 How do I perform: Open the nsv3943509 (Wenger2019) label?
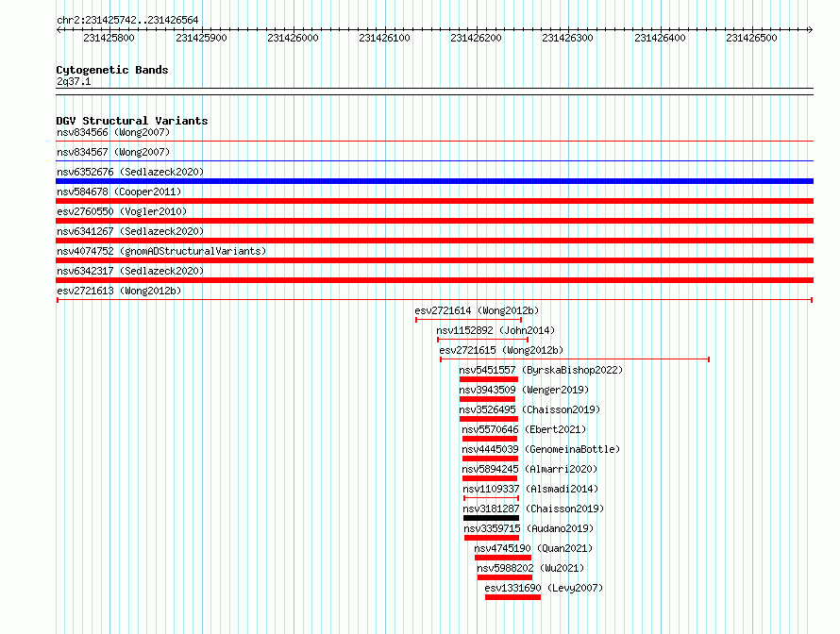(524, 390)
